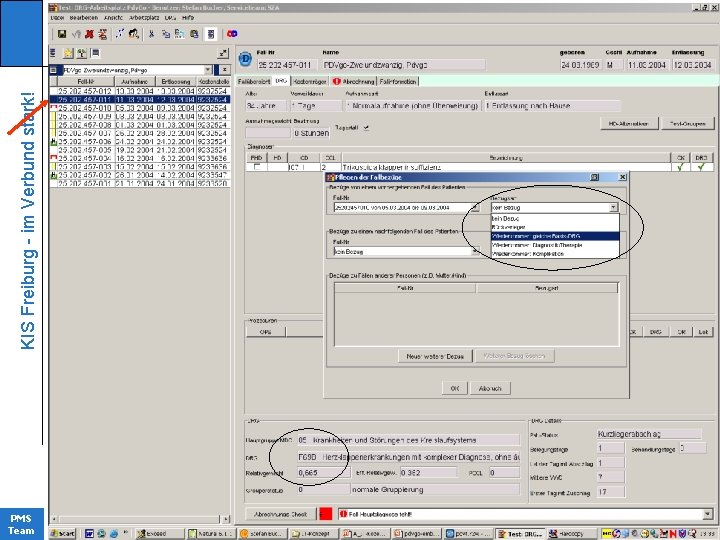Click the Word icon in the taskbar quick launch
The image size is (720, 540).
click(x=89, y=534)
